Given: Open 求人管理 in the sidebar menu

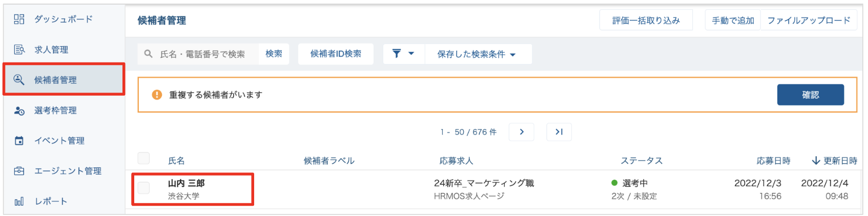Looking at the screenshot, I should click(51, 50).
